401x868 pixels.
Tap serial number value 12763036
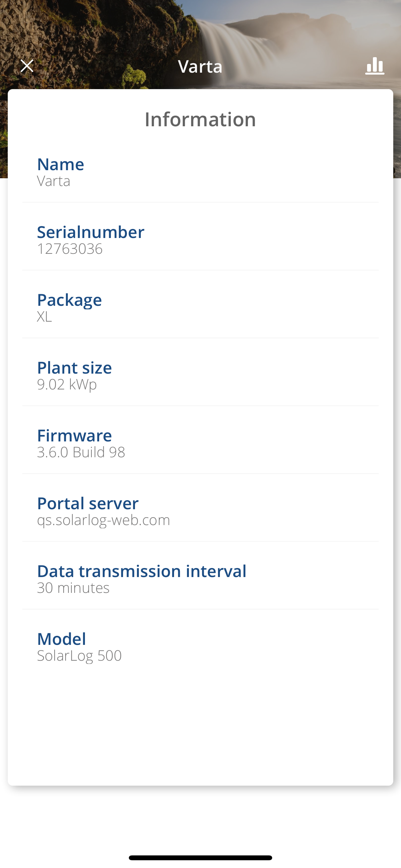[70, 249]
